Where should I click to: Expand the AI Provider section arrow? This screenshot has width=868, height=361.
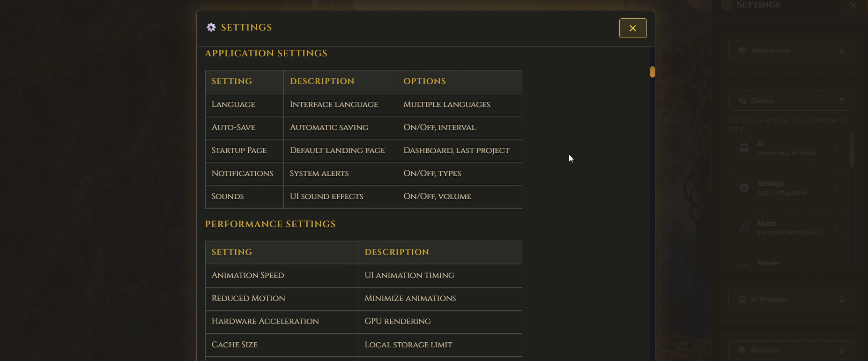click(x=842, y=300)
